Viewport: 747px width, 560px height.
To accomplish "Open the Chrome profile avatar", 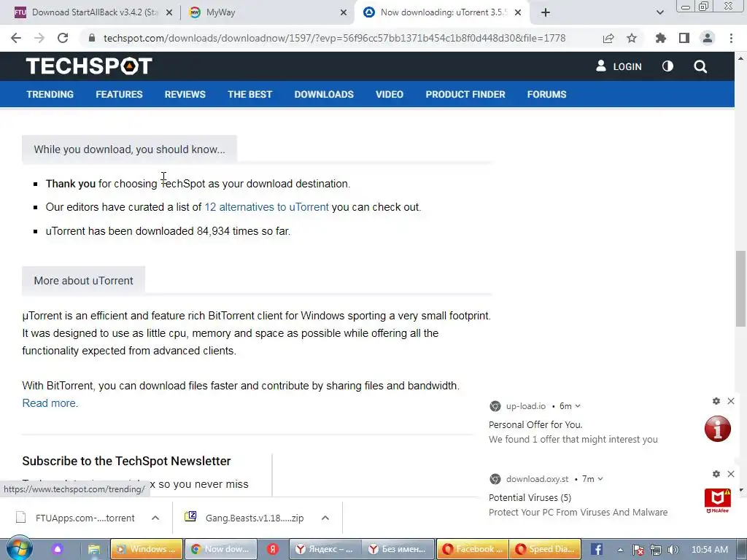I will [x=708, y=38].
